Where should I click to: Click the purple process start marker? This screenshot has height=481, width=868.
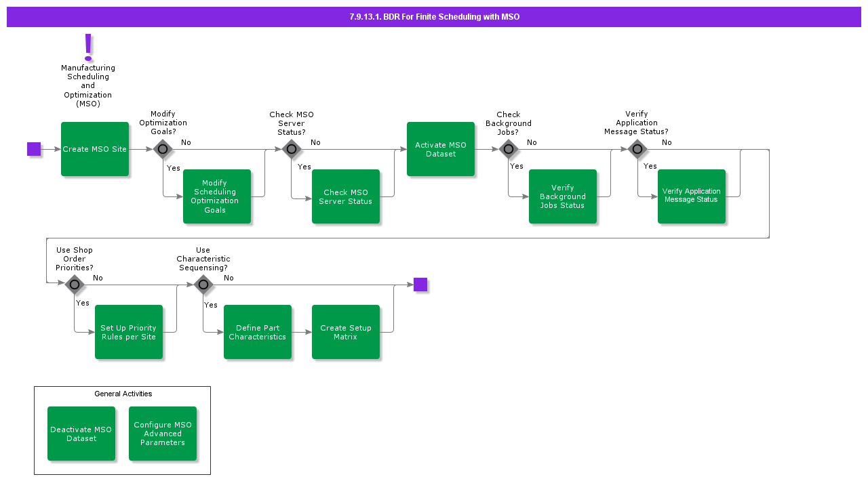34,149
